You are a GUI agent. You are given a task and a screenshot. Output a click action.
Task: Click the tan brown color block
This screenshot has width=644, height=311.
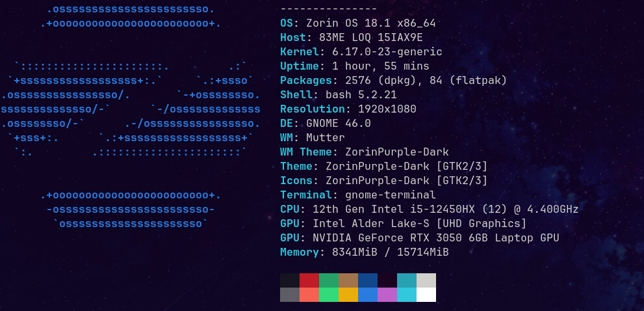tap(348, 280)
